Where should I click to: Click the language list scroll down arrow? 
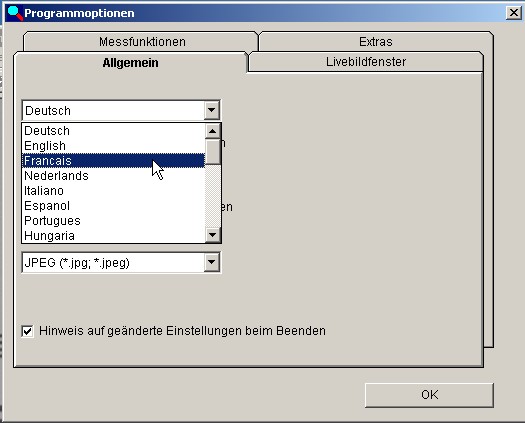[213, 235]
